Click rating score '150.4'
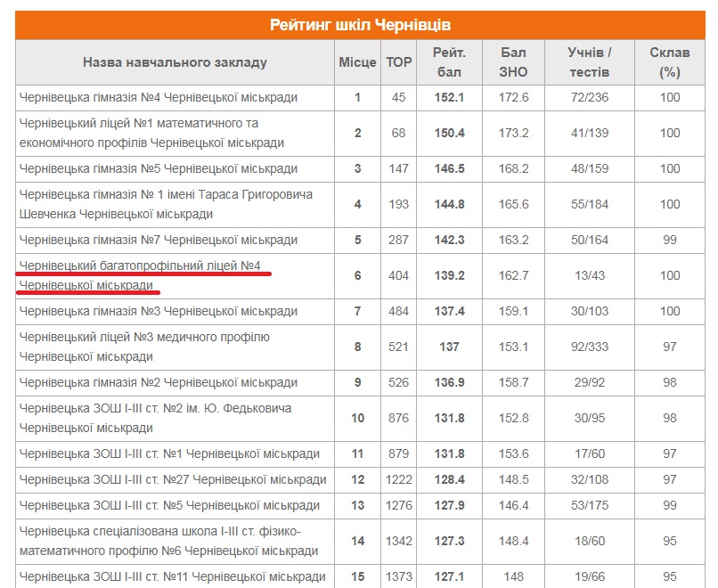 (449, 134)
